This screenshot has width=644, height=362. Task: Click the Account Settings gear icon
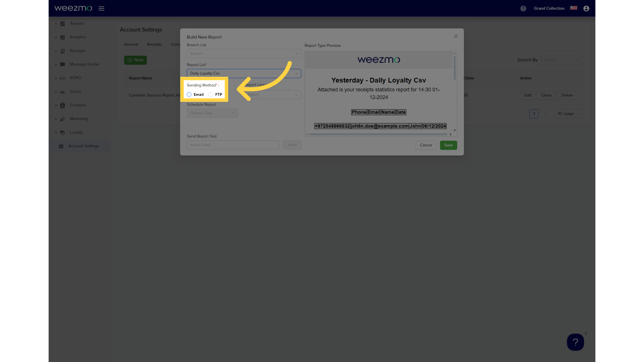pyautogui.click(x=61, y=146)
